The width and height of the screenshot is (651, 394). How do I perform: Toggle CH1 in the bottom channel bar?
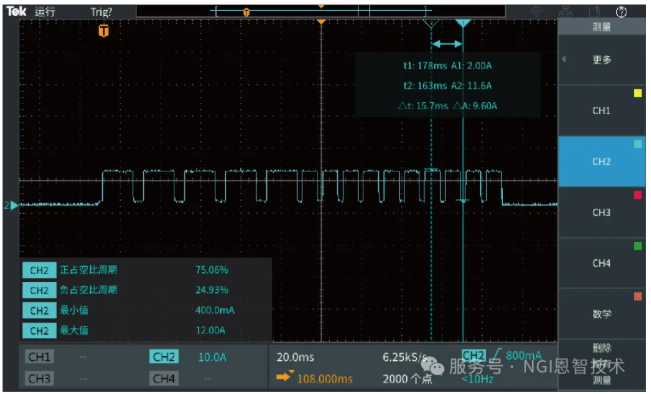pos(39,357)
